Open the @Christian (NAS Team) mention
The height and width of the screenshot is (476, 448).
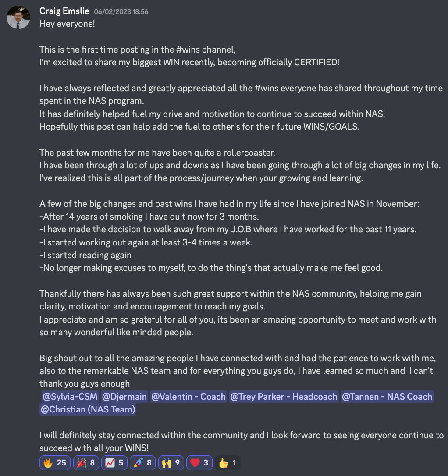coord(88,409)
